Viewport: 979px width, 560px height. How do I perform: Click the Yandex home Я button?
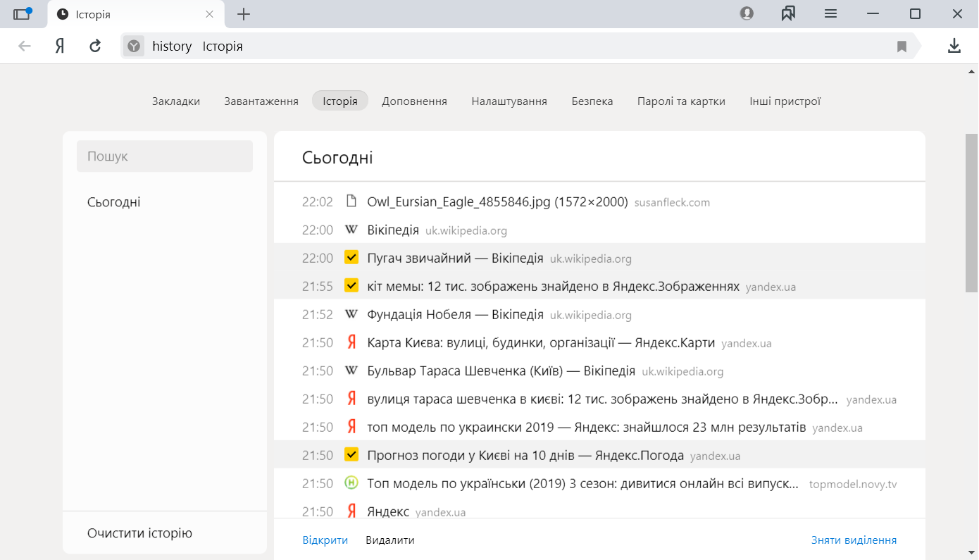(x=60, y=46)
